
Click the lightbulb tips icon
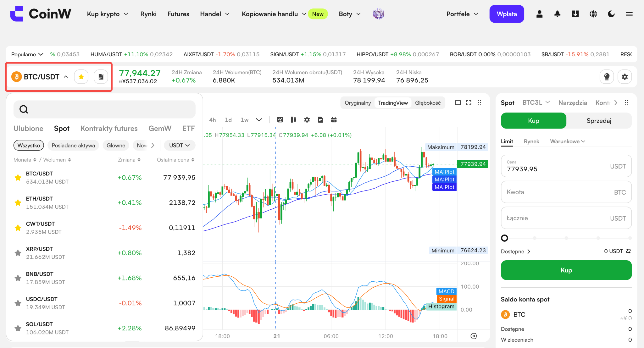click(x=607, y=77)
